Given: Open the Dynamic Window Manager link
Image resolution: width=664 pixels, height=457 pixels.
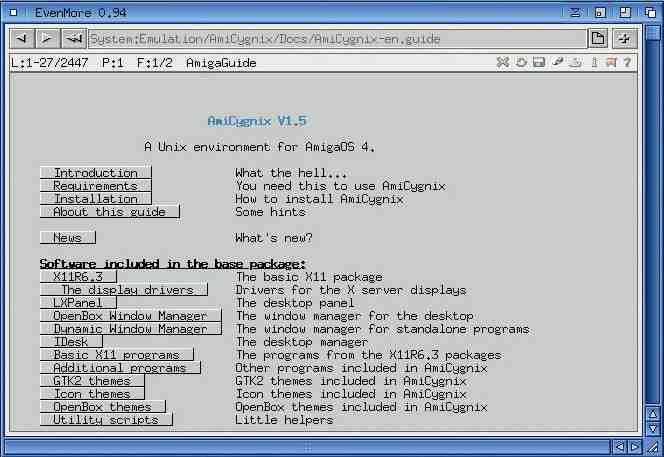Looking at the screenshot, I should coord(131,329).
